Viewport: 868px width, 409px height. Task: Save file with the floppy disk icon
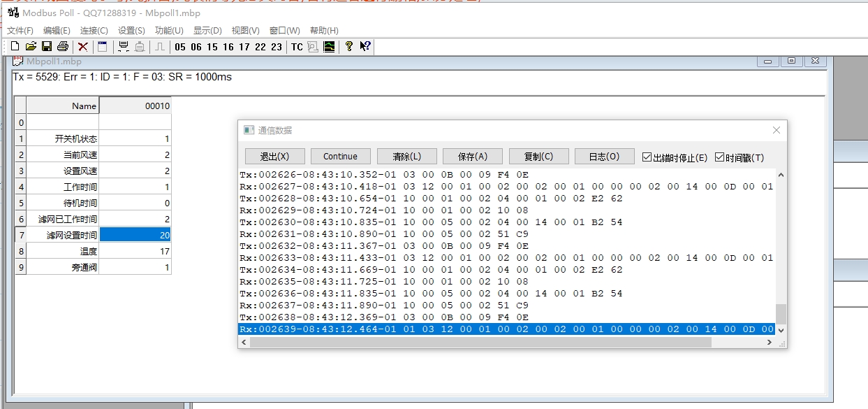point(47,47)
